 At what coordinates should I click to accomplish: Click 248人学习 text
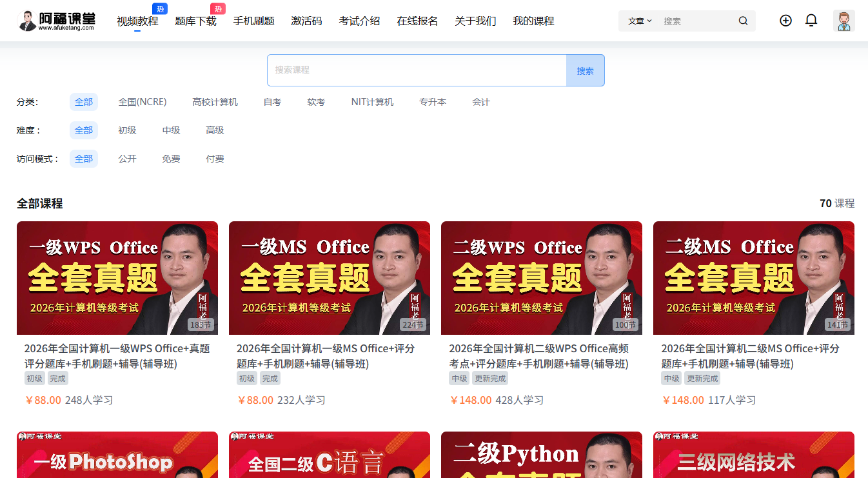point(89,400)
